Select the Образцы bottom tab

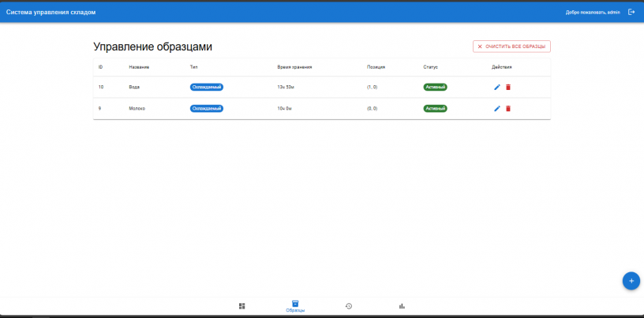coord(295,306)
